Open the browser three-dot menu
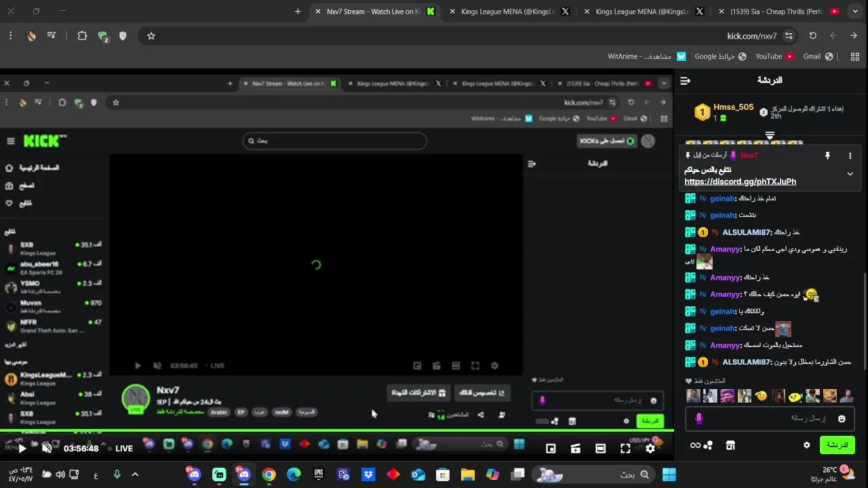868x488 pixels. [x=10, y=36]
